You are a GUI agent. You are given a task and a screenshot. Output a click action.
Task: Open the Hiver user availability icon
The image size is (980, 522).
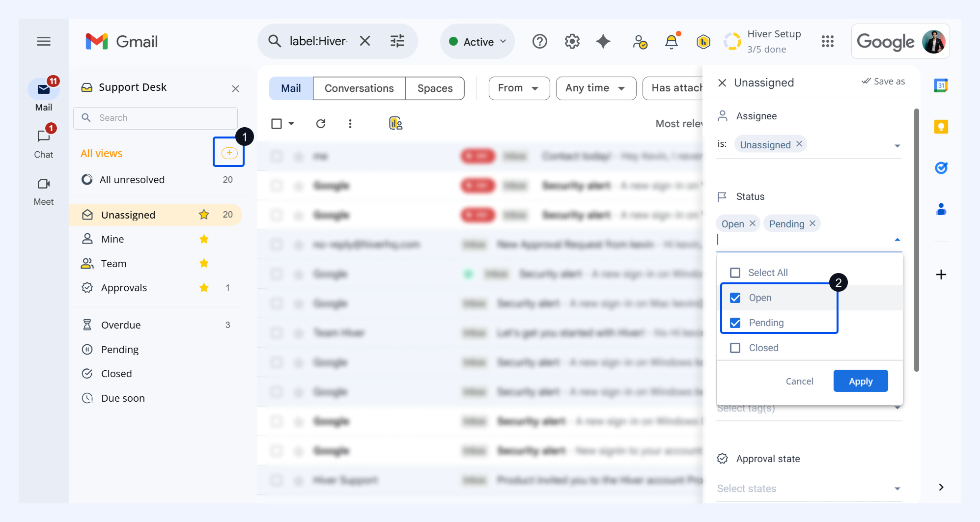tap(640, 42)
